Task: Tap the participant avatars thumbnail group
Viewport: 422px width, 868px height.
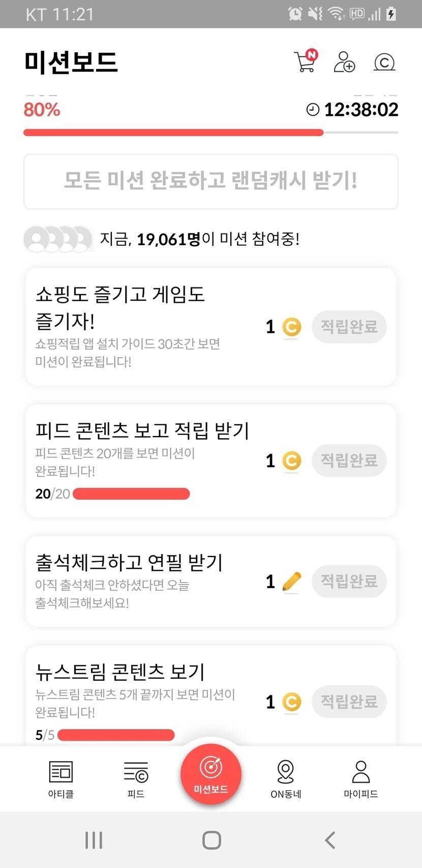Action: [x=58, y=239]
